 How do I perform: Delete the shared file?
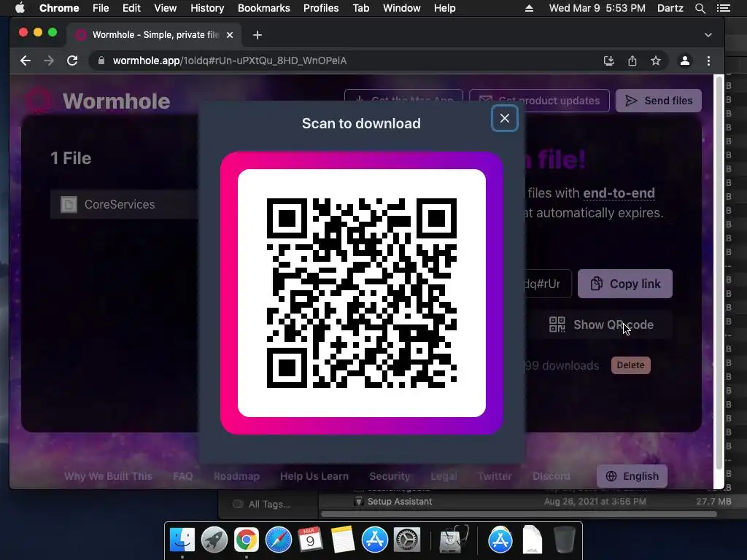tap(631, 365)
